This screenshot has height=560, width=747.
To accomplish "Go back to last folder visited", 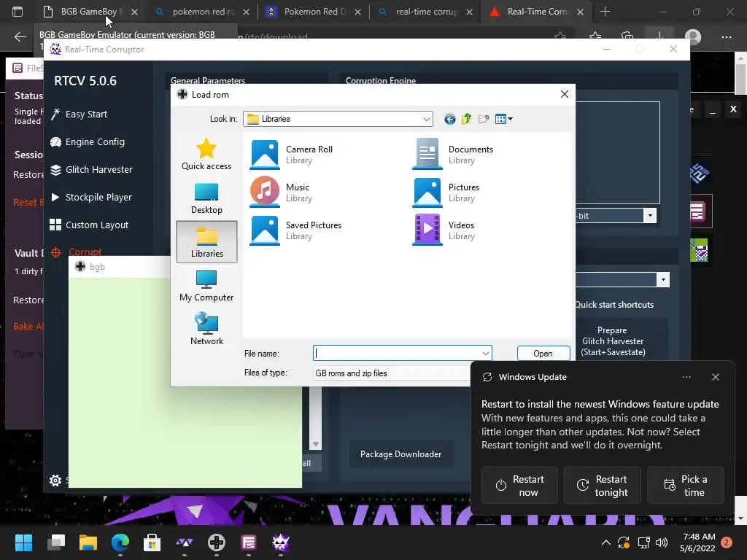I will click(449, 119).
